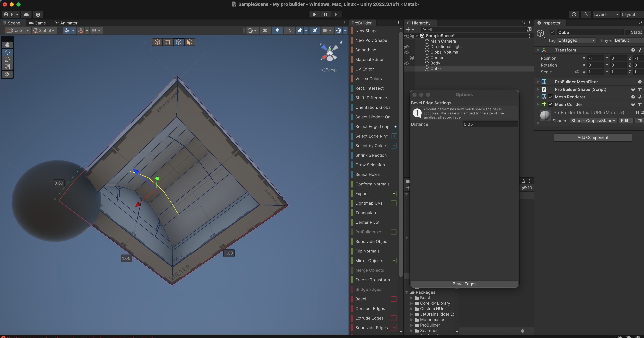Toggle the 2D view mode
The image size is (644, 338).
point(265,30)
